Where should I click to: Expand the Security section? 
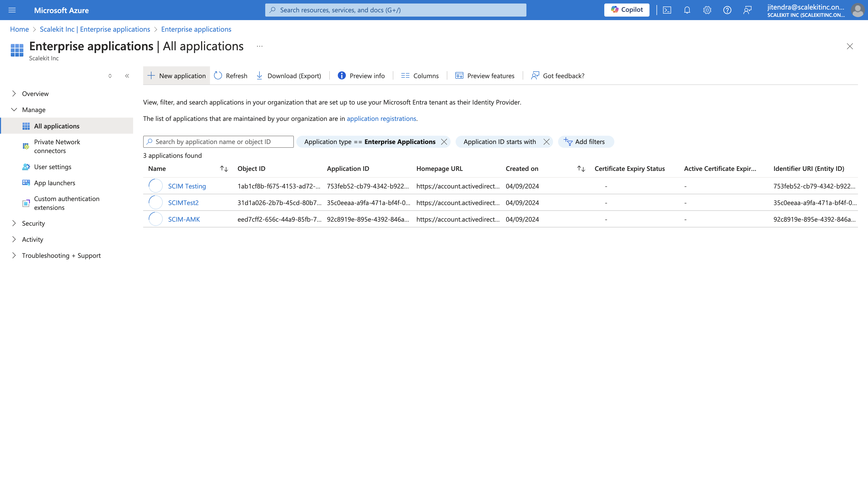14,223
